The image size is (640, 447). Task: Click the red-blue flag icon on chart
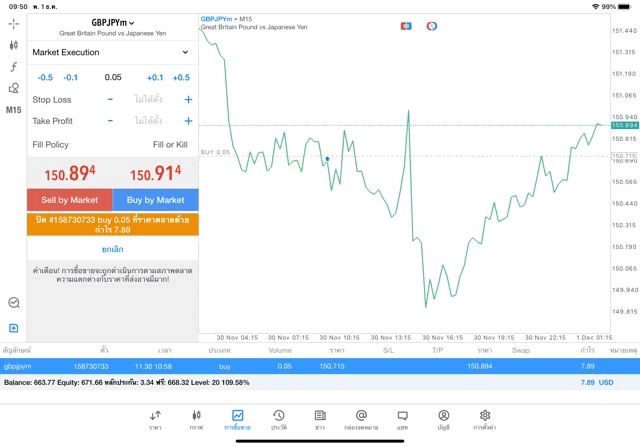click(x=406, y=26)
